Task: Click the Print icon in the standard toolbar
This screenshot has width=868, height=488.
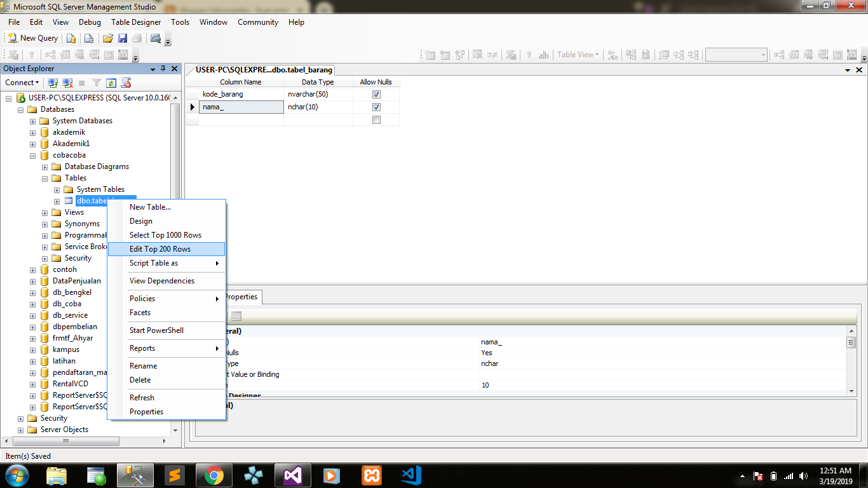Action: point(137,38)
